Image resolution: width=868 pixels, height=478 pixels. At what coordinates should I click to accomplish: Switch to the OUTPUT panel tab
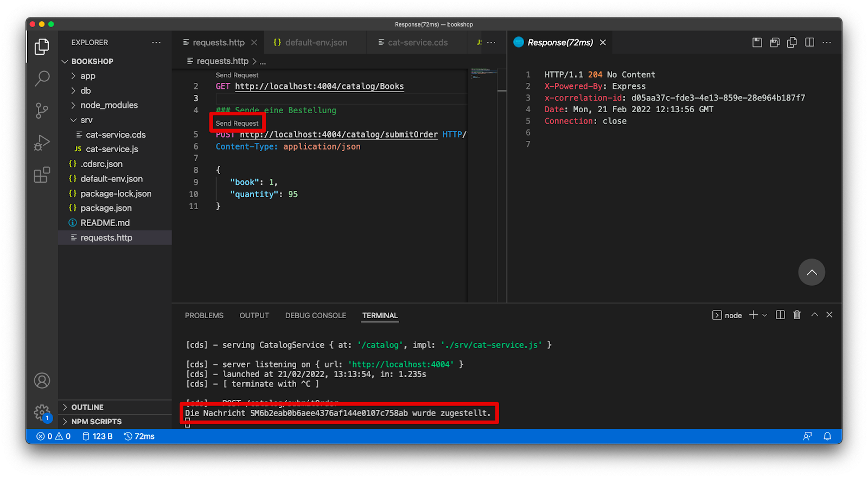coord(254,315)
